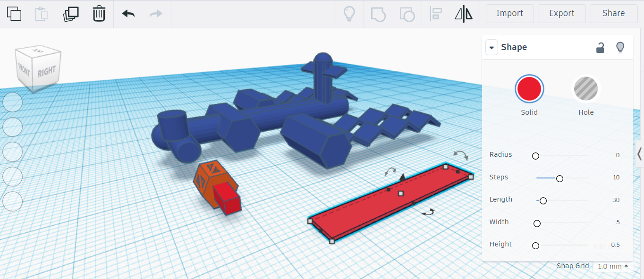Image resolution: width=644 pixels, height=279 pixels.
Task: Redo the last undone action
Action: click(x=156, y=14)
